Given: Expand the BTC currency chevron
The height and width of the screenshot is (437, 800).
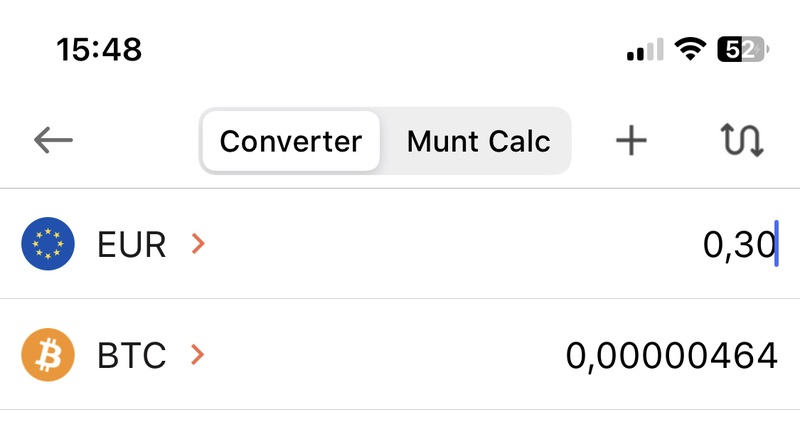Looking at the screenshot, I should 198,355.
